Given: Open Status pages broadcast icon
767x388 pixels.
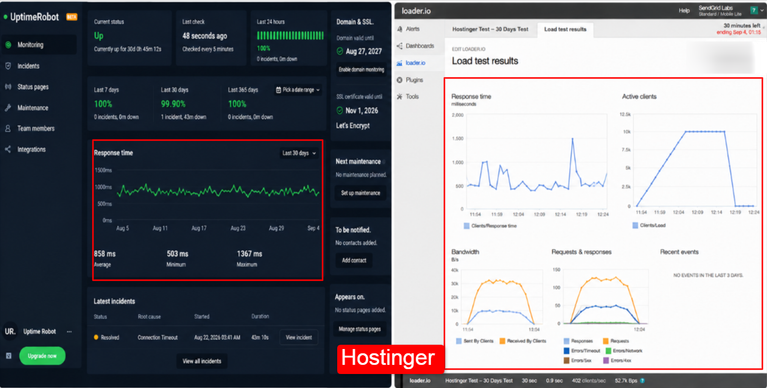Looking at the screenshot, I should coord(8,87).
